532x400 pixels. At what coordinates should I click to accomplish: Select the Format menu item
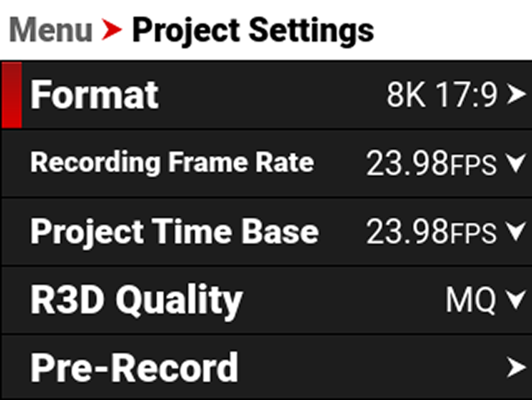pyautogui.click(x=94, y=95)
